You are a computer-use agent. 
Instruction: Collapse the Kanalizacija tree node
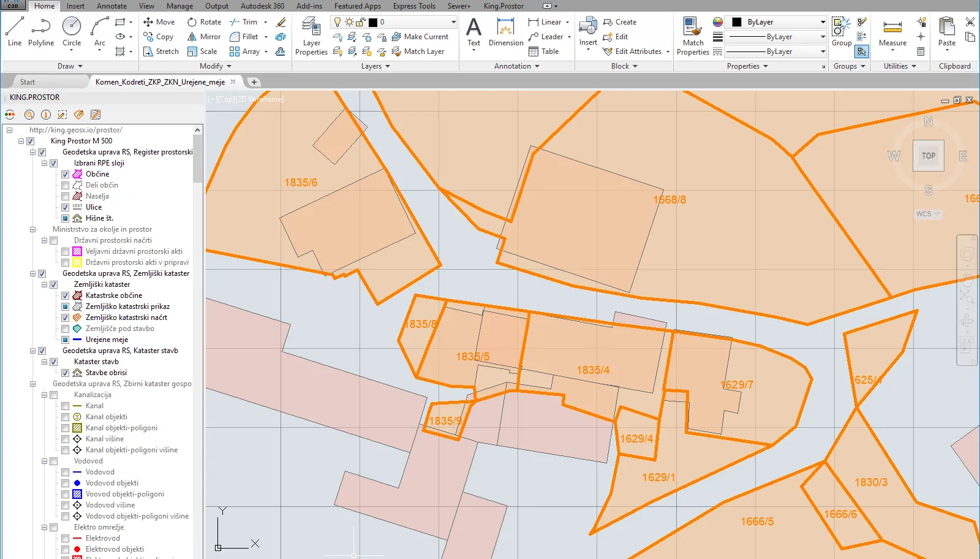pyautogui.click(x=44, y=395)
